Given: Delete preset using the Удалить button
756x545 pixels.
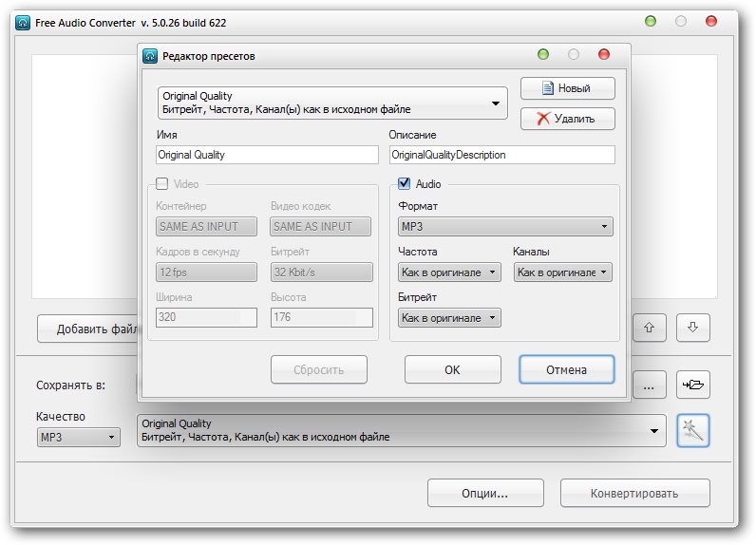Looking at the screenshot, I should coord(567,119).
